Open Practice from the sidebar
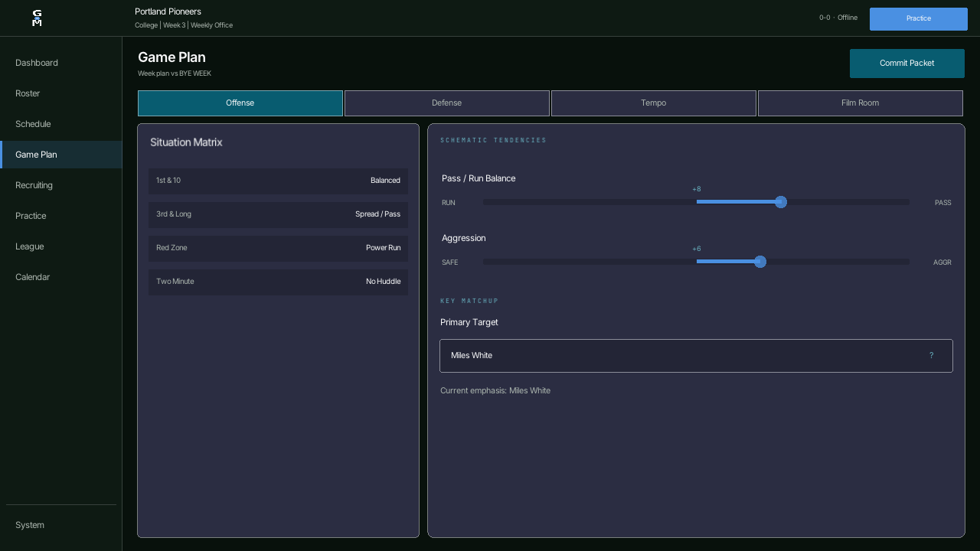The height and width of the screenshot is (551, 980). (x=61, y=216)
